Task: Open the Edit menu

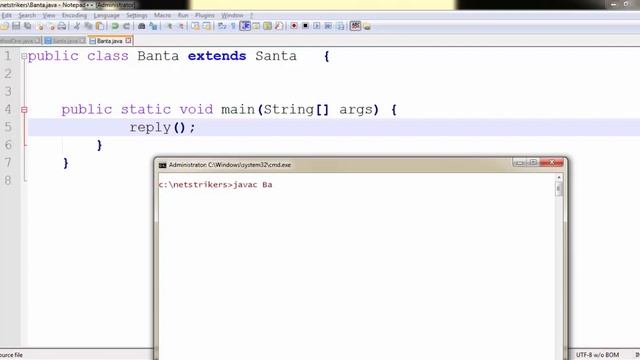Action: coord(6,16)
